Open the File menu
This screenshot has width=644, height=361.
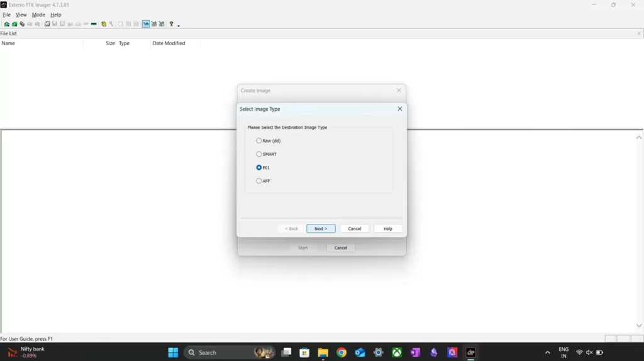6,14
